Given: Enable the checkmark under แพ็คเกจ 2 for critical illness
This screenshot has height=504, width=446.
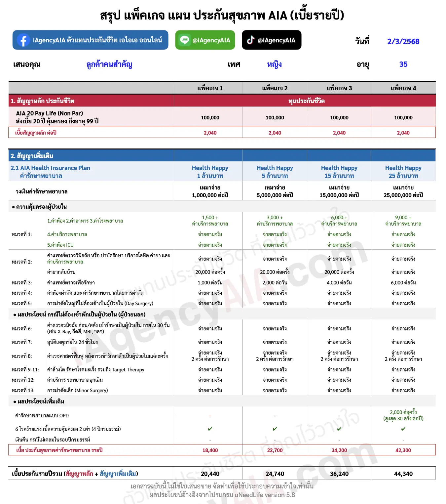Looking at the screenshot, I should click(x=275, y=429).
